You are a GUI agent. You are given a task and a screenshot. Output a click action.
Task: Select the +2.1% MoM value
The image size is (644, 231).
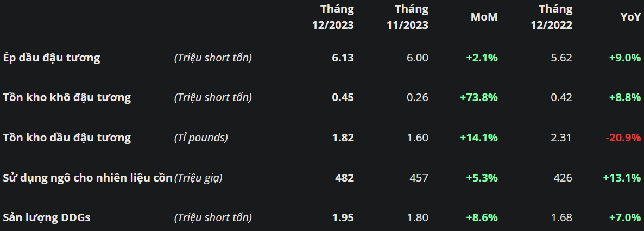(482, 58)
